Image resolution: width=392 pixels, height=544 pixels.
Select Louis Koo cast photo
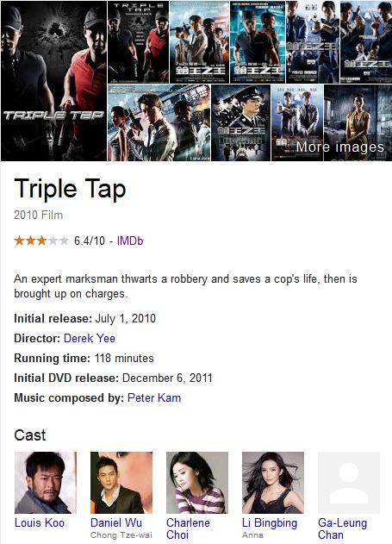pos(46,483)
